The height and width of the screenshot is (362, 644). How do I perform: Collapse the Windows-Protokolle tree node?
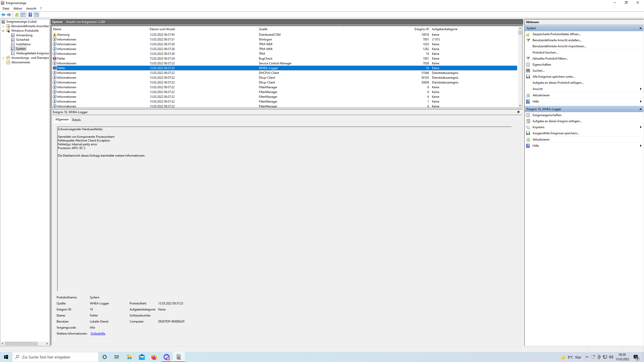3,31
